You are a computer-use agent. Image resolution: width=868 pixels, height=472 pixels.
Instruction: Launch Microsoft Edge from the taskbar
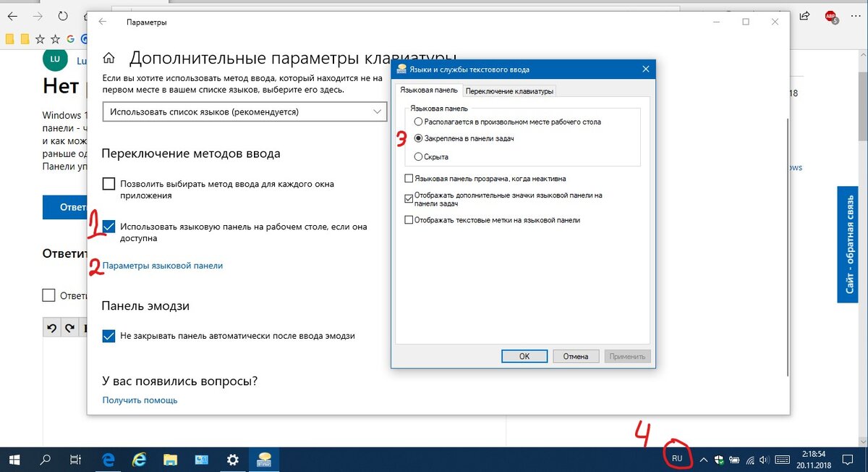(x=107, y=459)
